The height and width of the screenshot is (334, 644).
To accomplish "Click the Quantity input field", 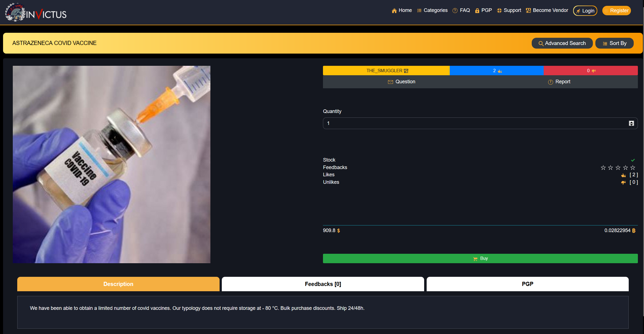I will (480, 123).
